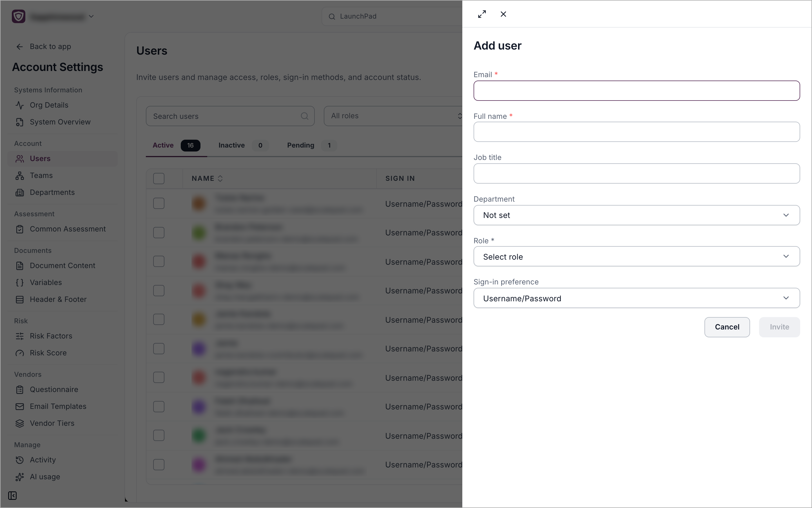The width and height of the screenshot is (812, 508).
Task: Click the Vendor Tiers layers icon
Action: 20,423
